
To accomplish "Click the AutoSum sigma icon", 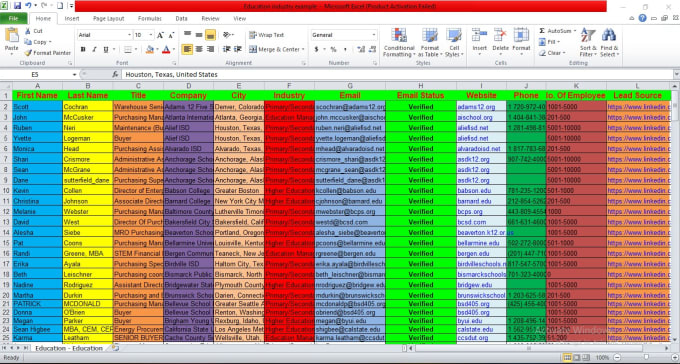I will coord(542,31).
